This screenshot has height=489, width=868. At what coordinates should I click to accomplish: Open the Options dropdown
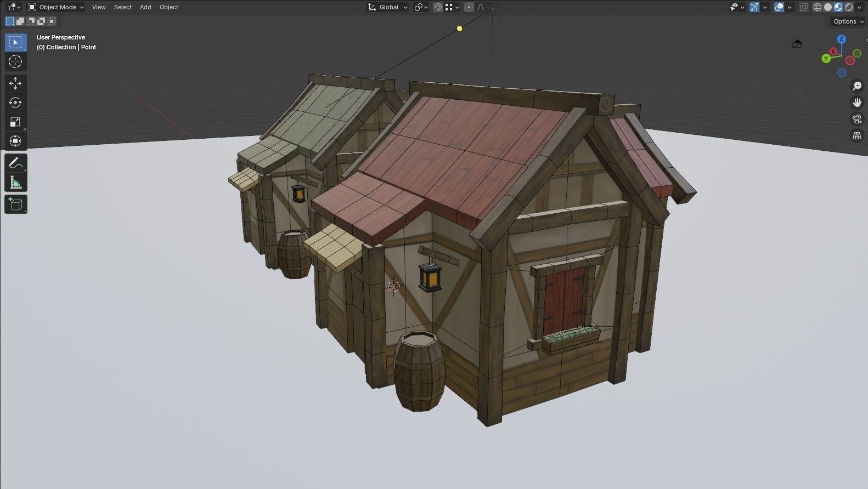(x=848, y=21)
